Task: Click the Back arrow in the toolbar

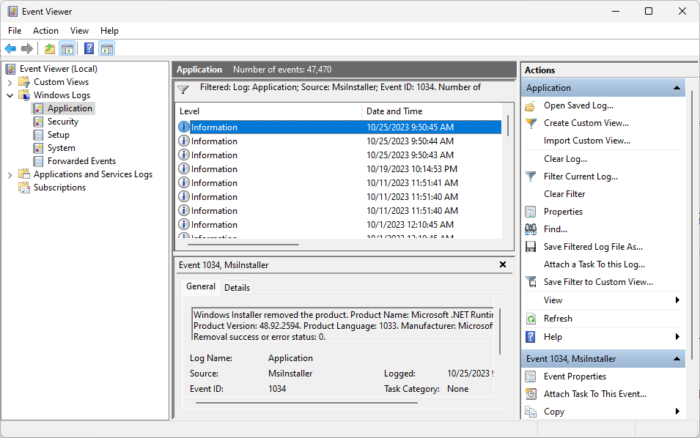Action: click(11, 48)
